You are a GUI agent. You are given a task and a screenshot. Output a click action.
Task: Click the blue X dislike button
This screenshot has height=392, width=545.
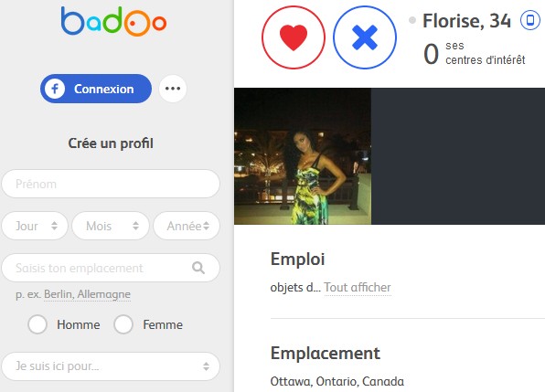[x=365, y=37]
